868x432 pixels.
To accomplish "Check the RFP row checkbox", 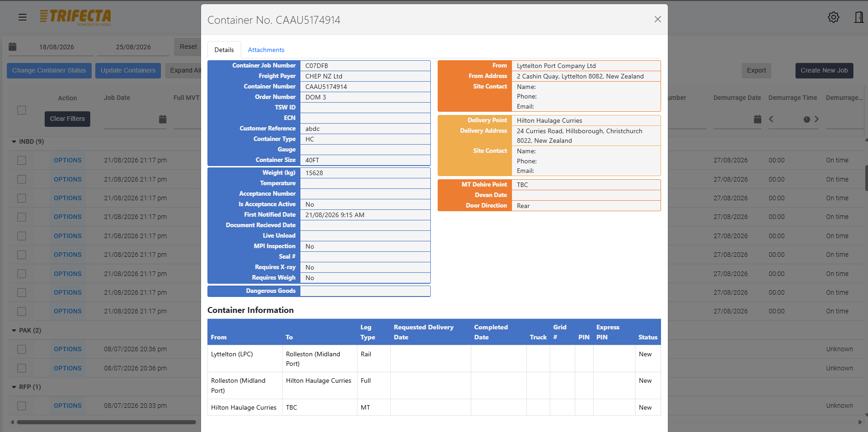I will (x=21, y=406).
